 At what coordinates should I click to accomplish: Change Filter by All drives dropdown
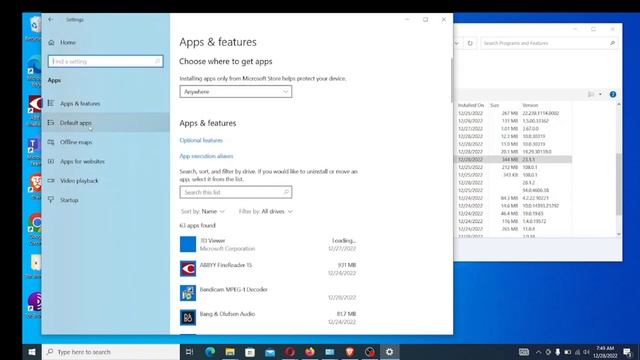[266, 211]
